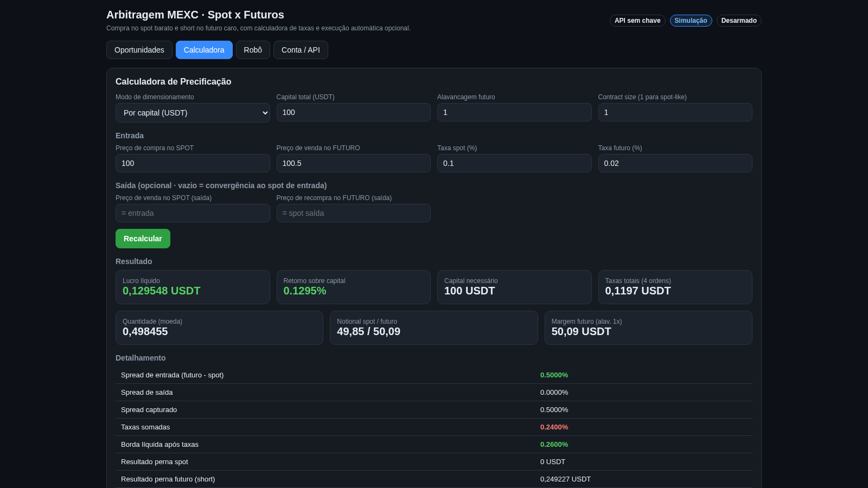Screen dimensions: 868x488
Task: Click the green Recalcular button
Action: coord(143,239)
